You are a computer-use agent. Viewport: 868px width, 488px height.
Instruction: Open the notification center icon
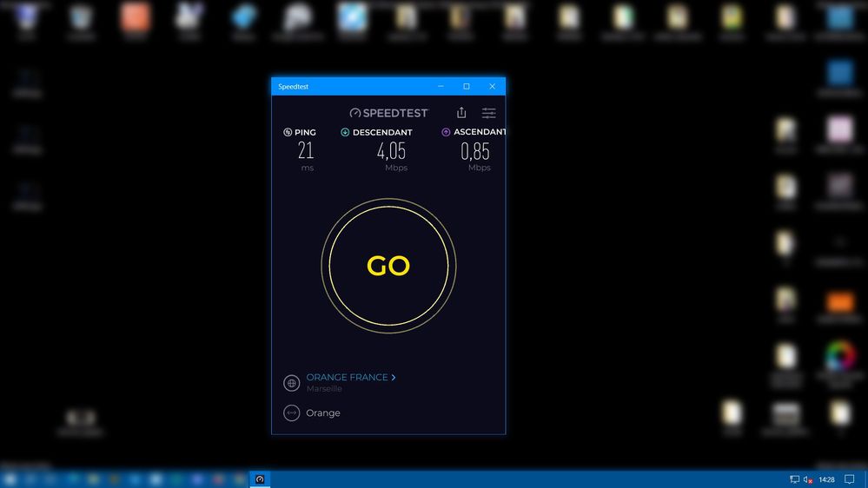point(850,479)
